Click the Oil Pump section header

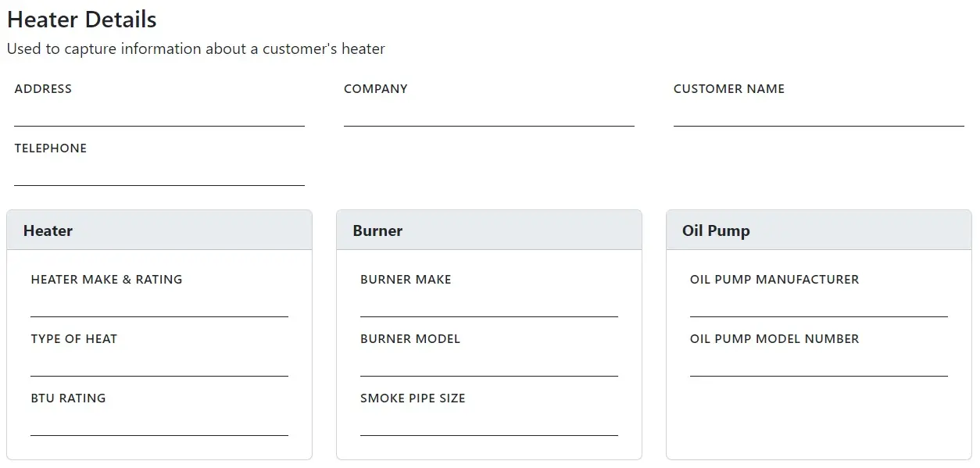(x=715, y=230)
